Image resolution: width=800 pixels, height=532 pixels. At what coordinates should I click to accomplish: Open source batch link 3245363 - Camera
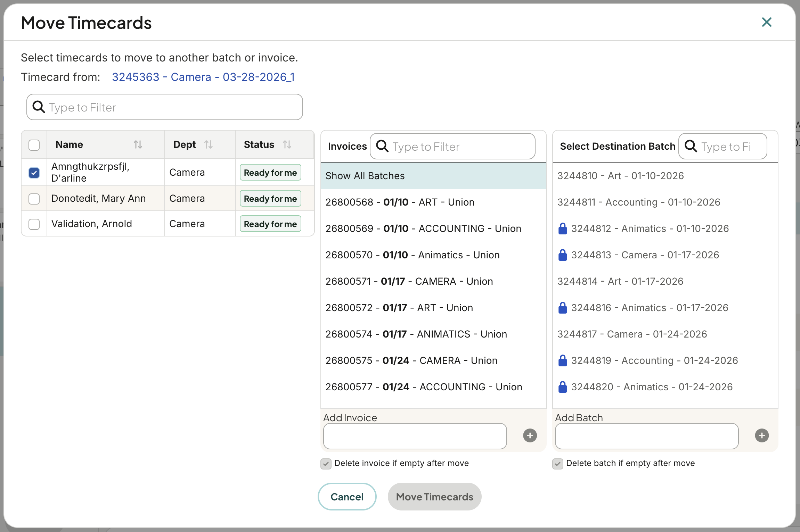point(203,77)
